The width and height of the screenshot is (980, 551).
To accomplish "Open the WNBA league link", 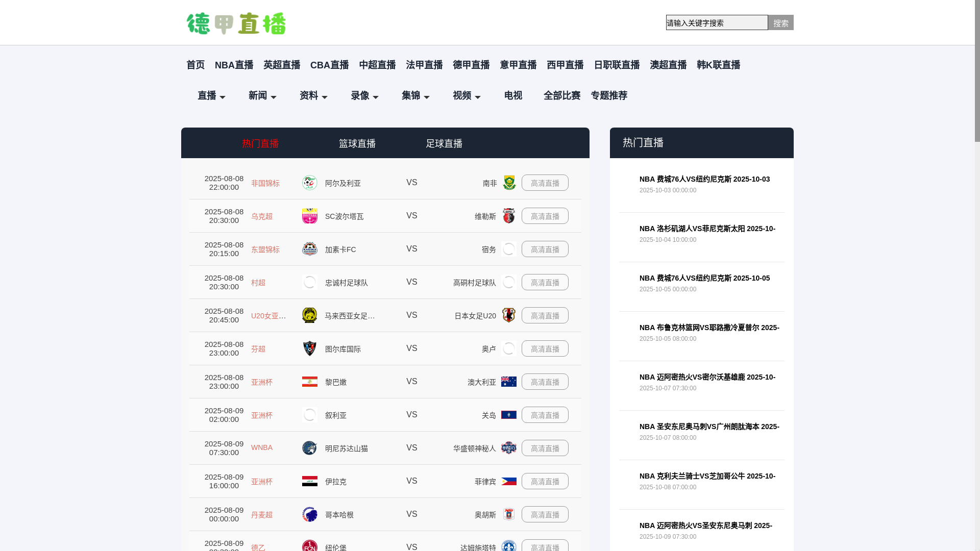I will click(x=262, y=447).
